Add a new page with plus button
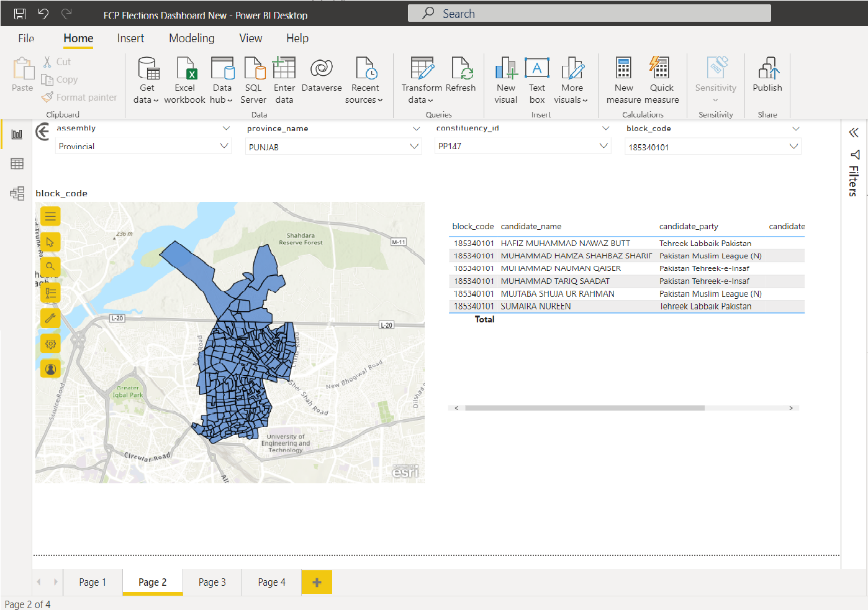 (317, 582)
